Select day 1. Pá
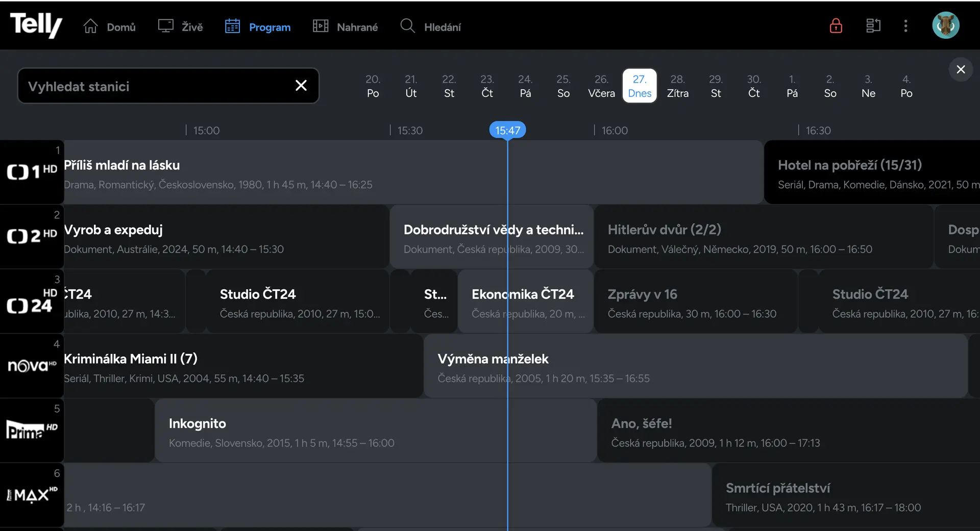The image size is (980, 531). 792,86
